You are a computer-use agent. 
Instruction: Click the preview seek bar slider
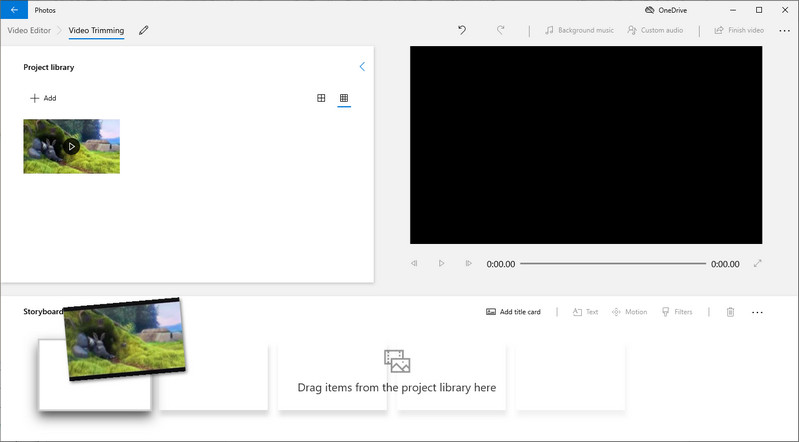[611, 264]
